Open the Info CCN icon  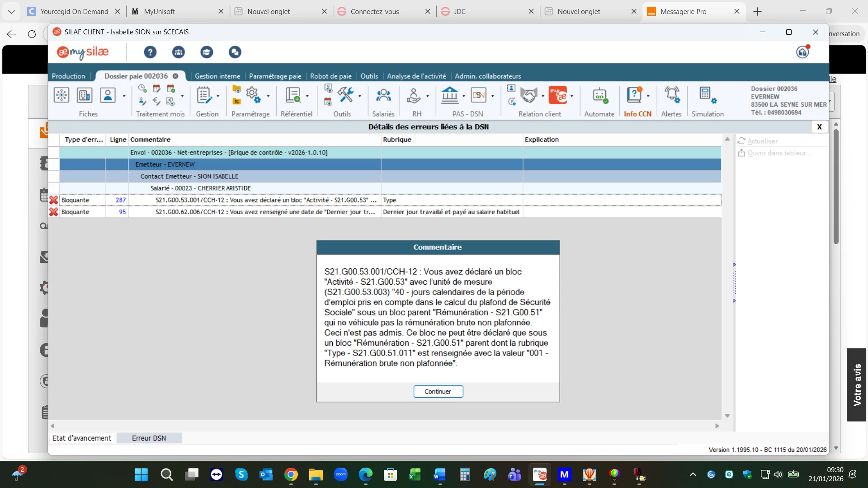tap(634, 95)
